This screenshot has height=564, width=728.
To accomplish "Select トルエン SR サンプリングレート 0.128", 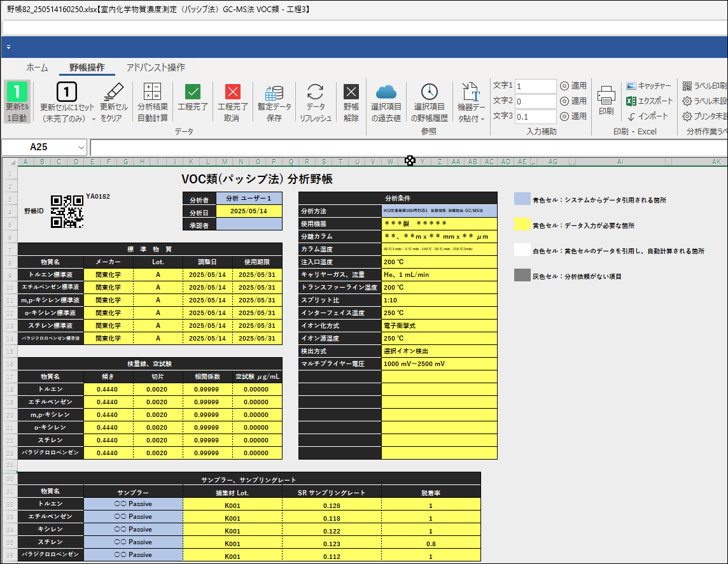I will coord(332,505).
